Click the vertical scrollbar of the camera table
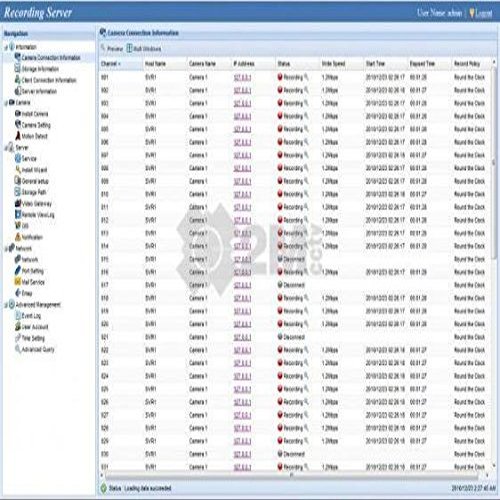This screenshot has width=500, height=500. [x=494, y=163]
